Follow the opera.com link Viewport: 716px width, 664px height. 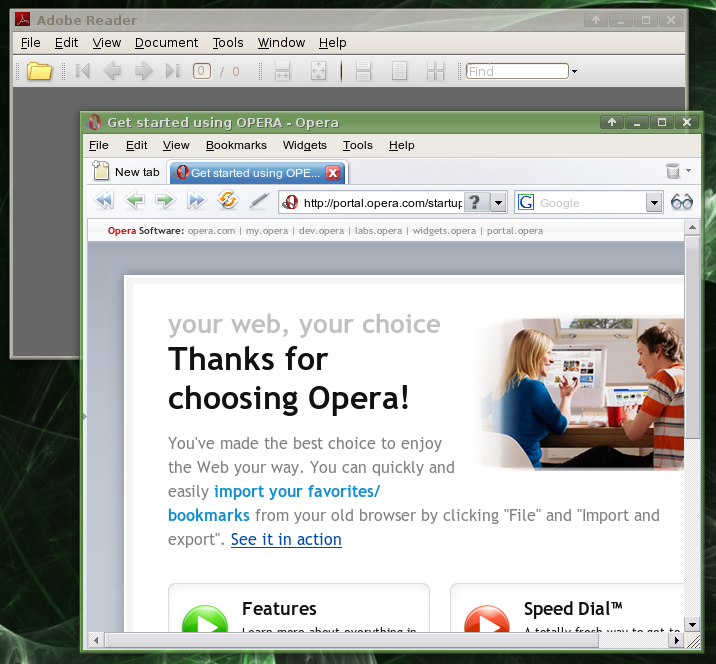click(211, 231)
